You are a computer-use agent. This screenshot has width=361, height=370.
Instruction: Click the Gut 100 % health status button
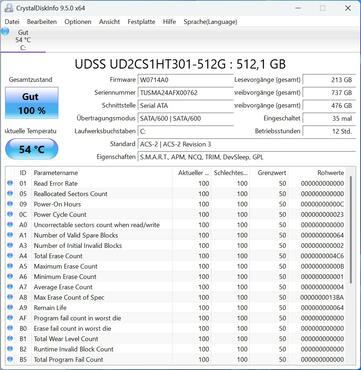tap(32, 103)
